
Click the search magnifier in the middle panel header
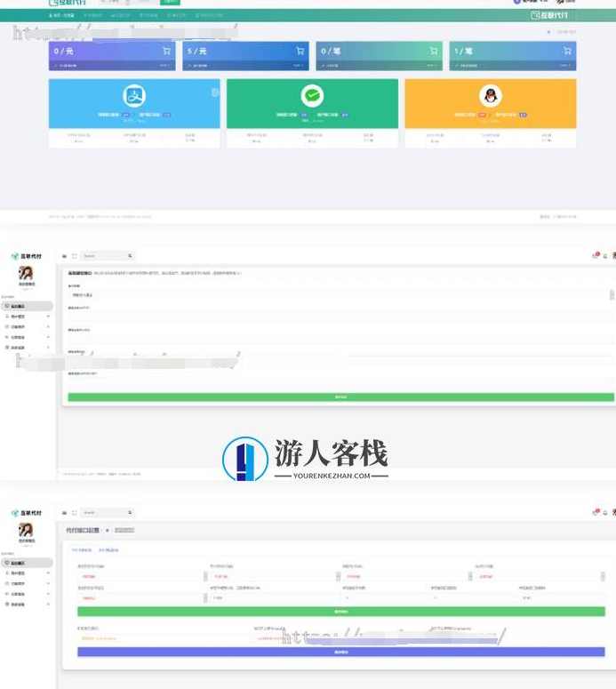click(130, 256)
